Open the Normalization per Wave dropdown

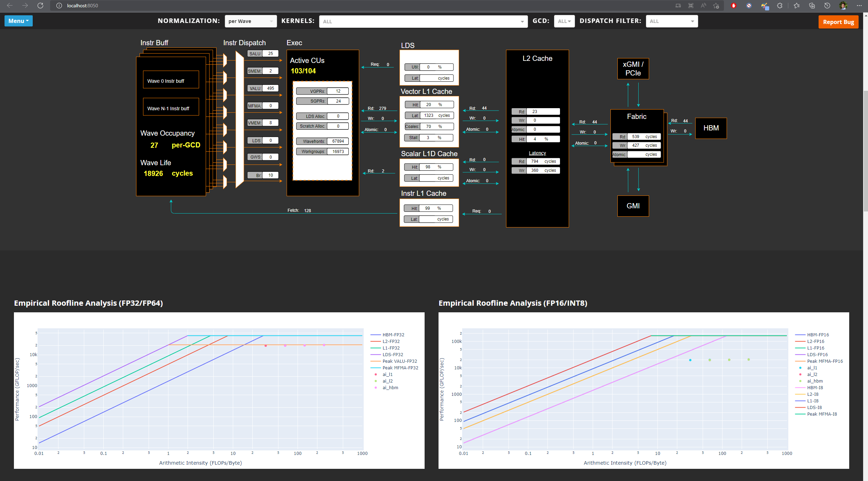[x=251, y=21]
